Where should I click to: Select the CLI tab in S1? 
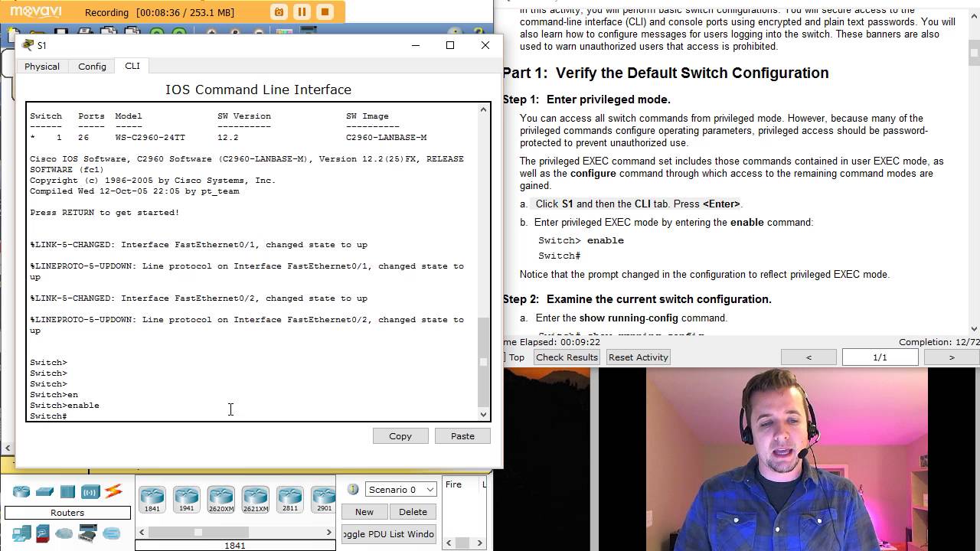[132, 66]
